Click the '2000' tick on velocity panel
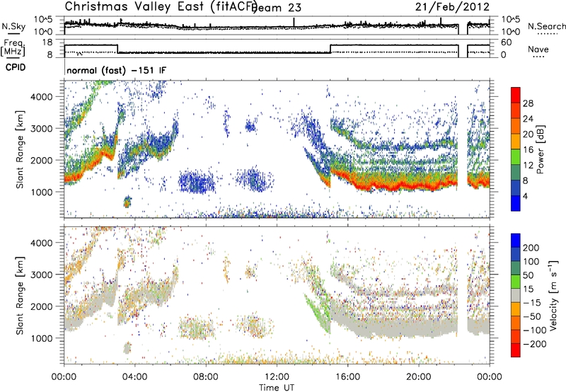This screenshot has width=566, height=392. [x=42, y=306]
